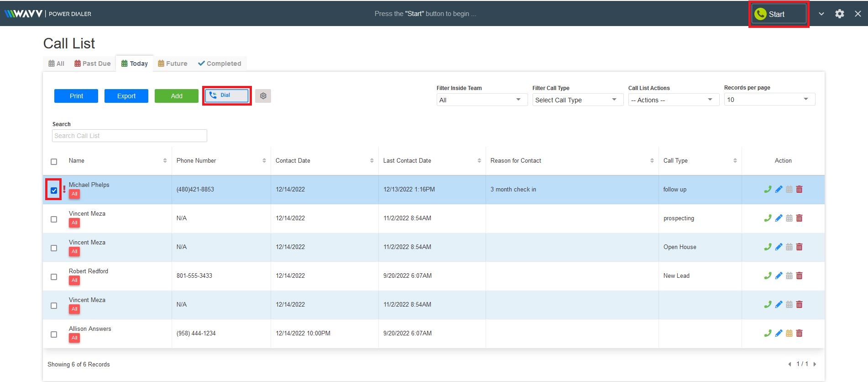Screen dimensions: 868x382
Task: Open the Records per page dropdown
Action: click(x=769, y=99)
